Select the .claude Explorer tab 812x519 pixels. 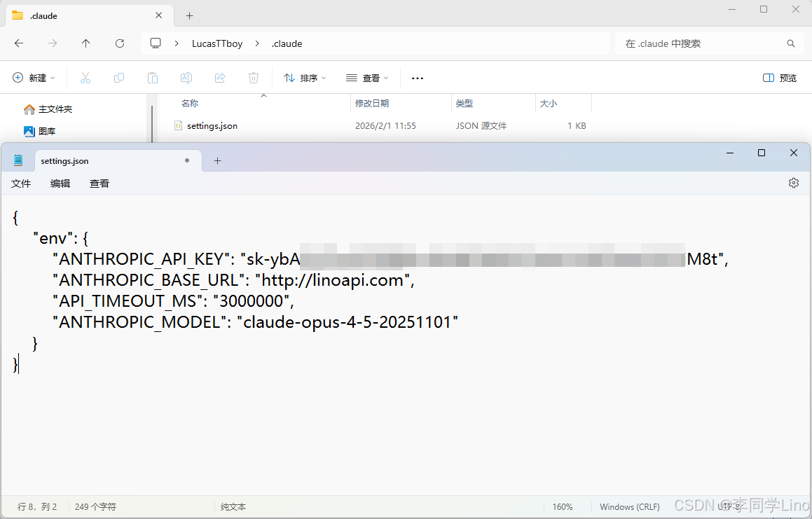point(88,15)
